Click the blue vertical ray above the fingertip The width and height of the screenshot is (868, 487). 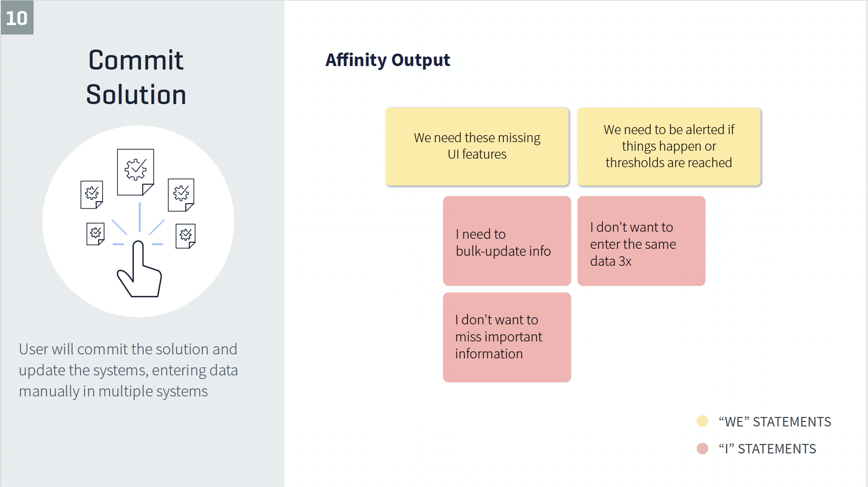(140, 216)
